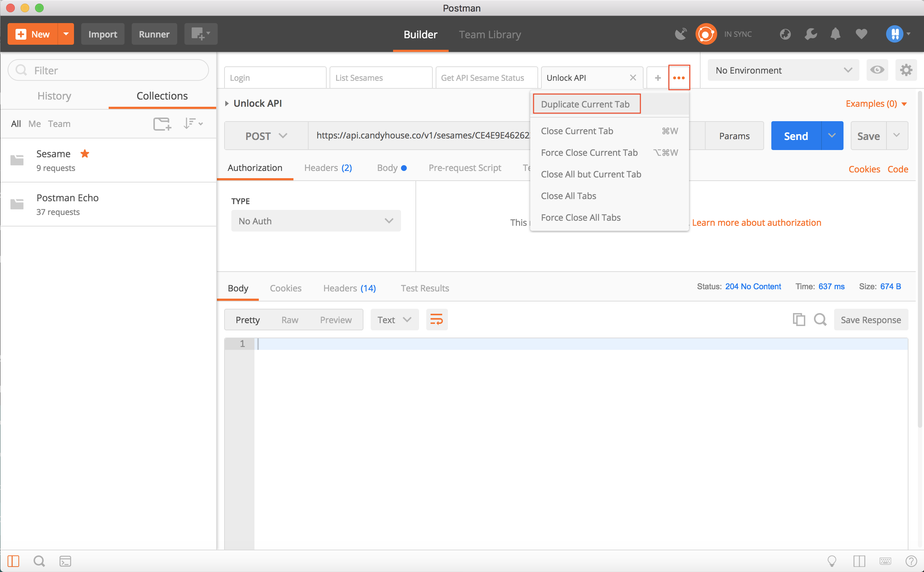Open the manage environments gear icon
Screen dimensions: 924x572
point(906,70)
